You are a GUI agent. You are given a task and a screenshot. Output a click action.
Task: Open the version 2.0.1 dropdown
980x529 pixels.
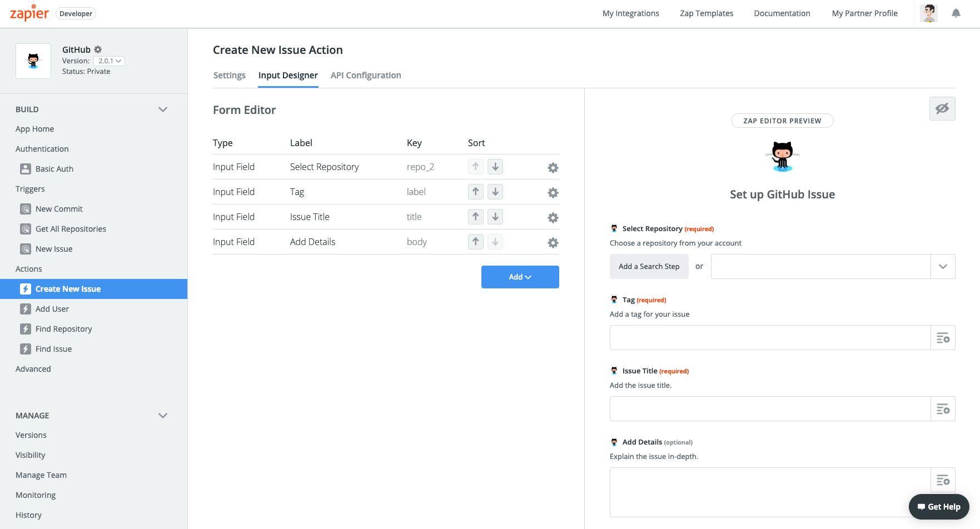(109, 61)
